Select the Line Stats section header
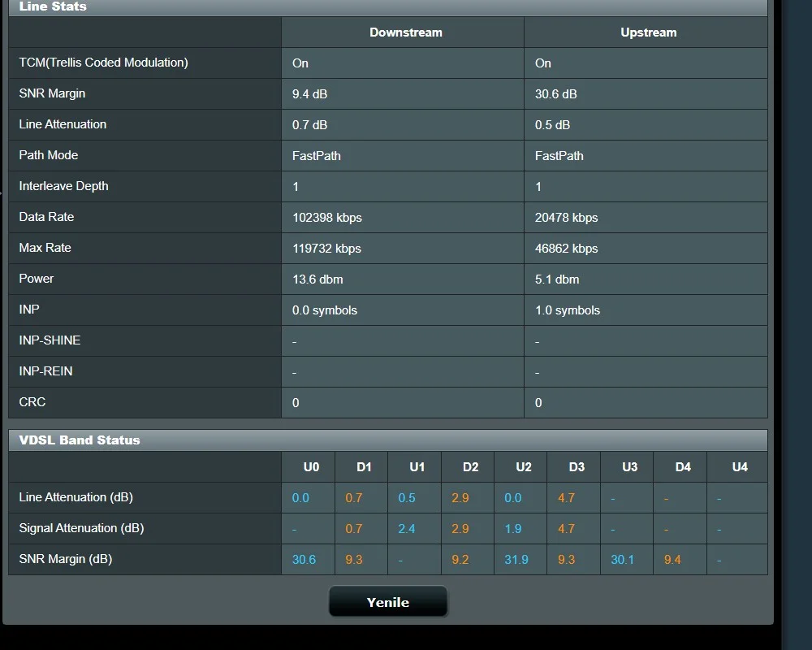 tap(53, 6)
